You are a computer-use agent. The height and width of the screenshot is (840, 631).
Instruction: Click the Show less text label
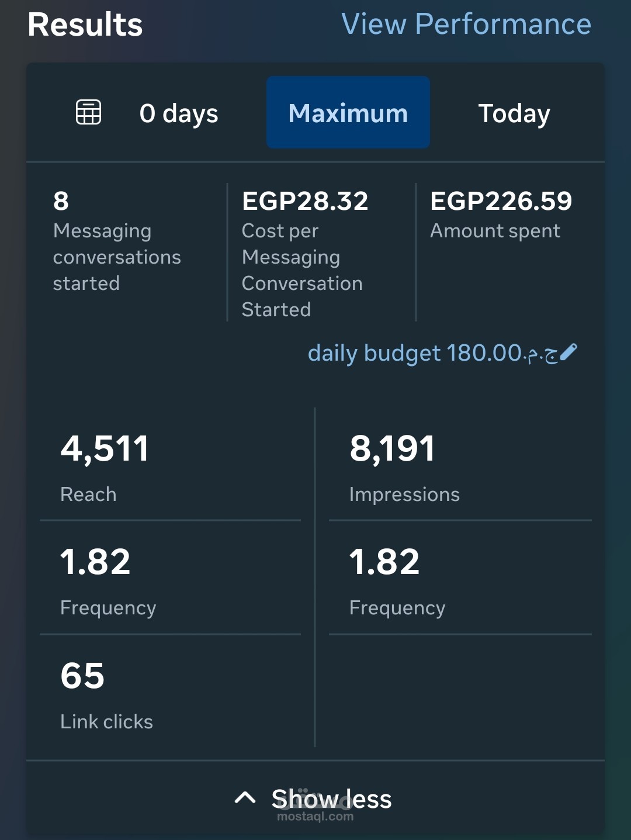tap(331, 798)
